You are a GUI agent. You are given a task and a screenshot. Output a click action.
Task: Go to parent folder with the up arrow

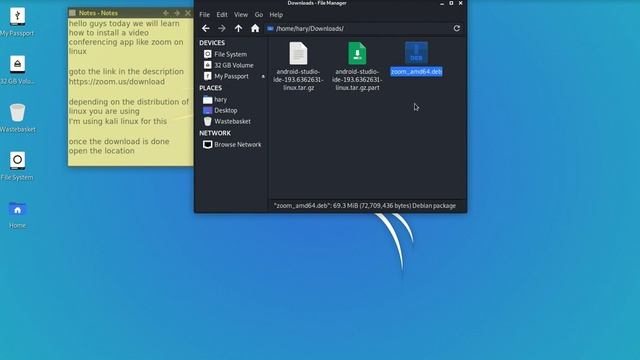point(238,28)
